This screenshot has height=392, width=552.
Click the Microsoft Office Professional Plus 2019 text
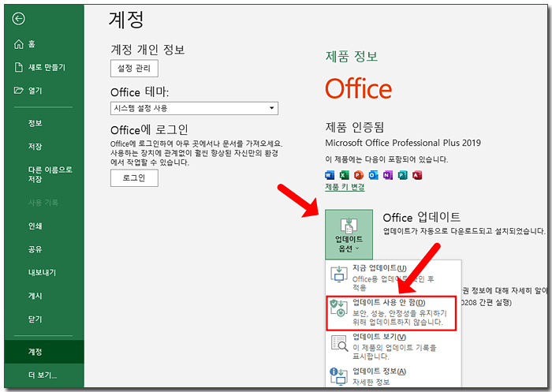403,143
